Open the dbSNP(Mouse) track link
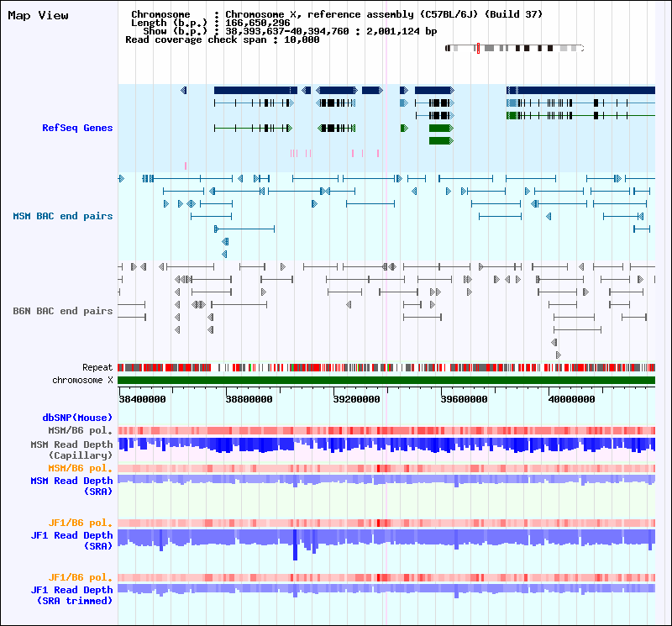The height and width of the screenshot is (626, 672). pyautogui.click(x=77, y=418)
